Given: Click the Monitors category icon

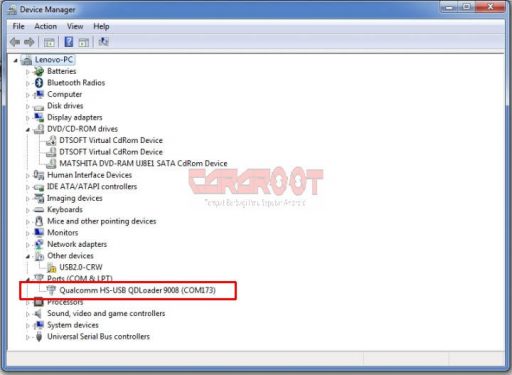Looking at the screenshot, I should [x=39, y=233].
